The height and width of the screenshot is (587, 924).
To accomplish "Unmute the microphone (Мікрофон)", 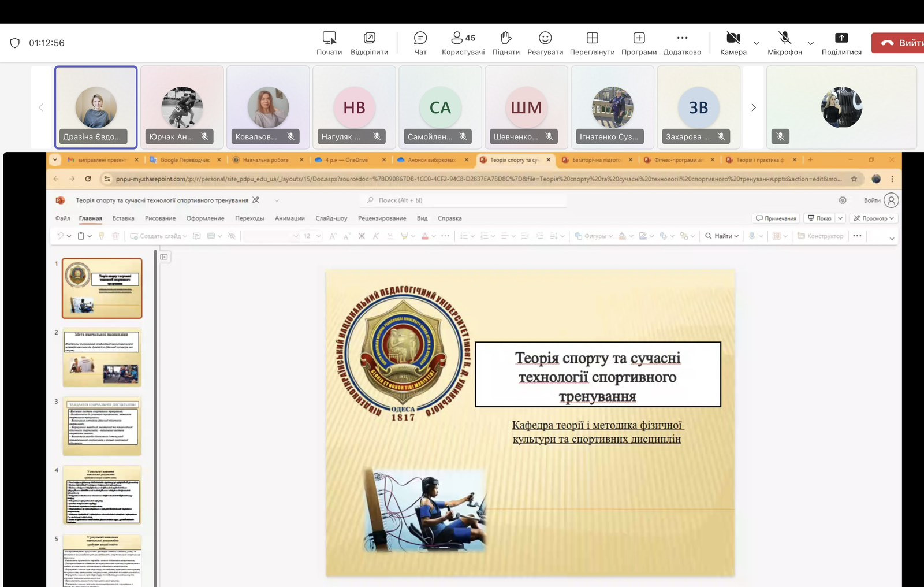I will pos(785,43).
